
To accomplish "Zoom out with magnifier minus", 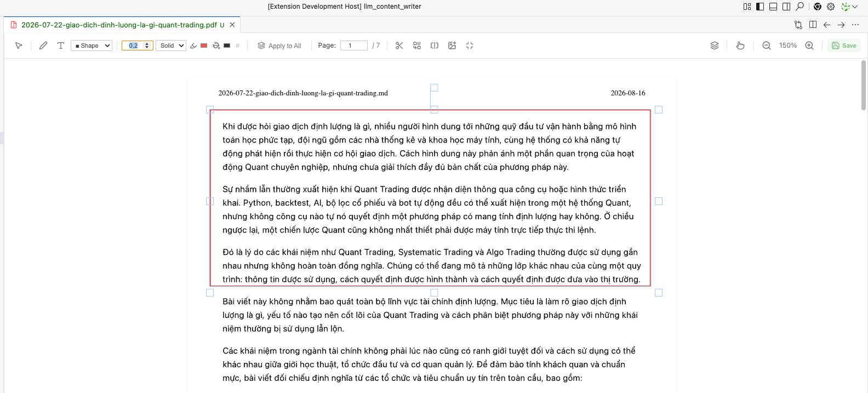I will 767,45.
